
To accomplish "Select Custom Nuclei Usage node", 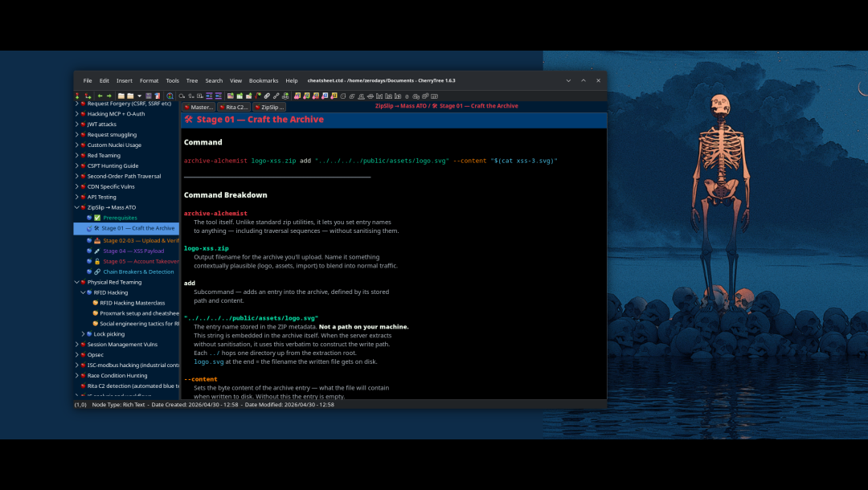I will pyautogui.click(x=114, y=145).
